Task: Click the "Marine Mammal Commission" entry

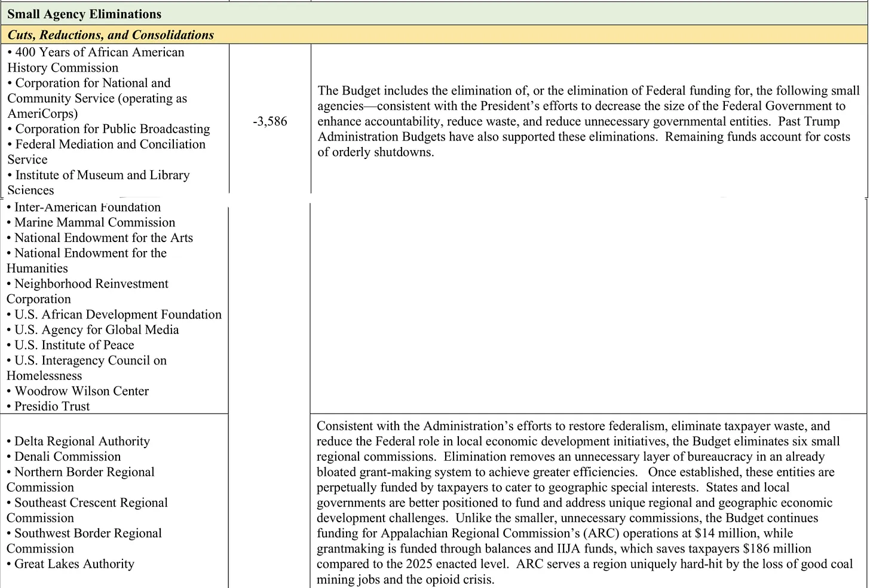Action: (x=94, y=222)
